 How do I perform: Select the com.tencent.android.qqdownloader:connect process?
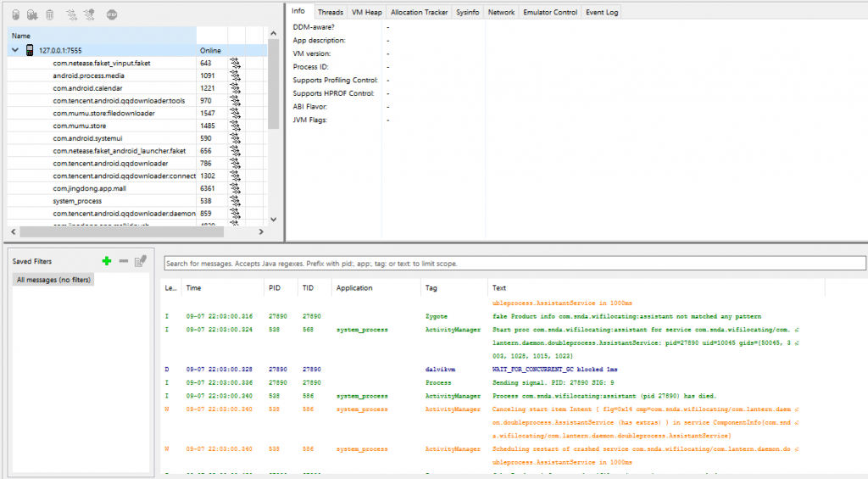[124, 175]
